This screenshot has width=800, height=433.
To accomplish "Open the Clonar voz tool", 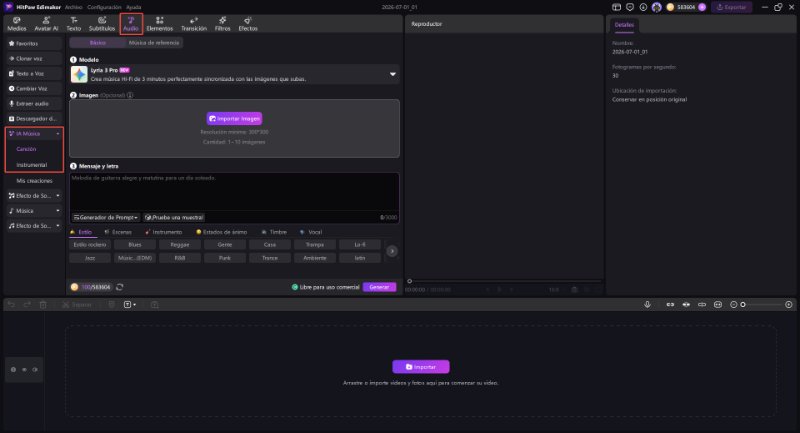I will coord(34,59).
